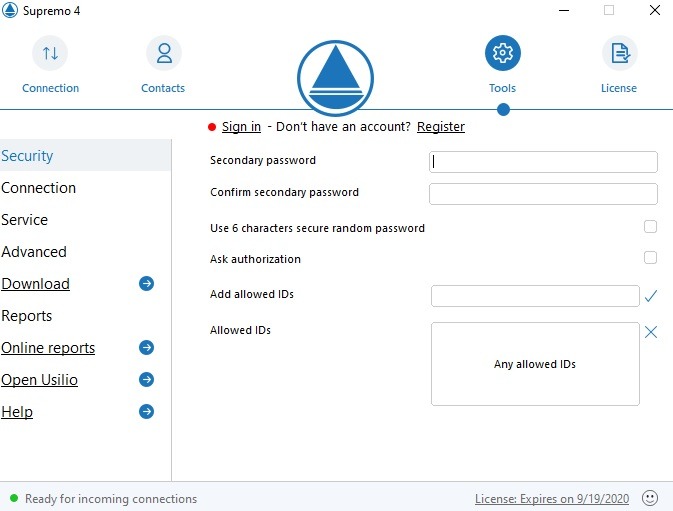Click 'Ready for incoming connections' status text
Image resolution: width=673 pixels, height=511 pixels.
pyautogui.click(x=111, y=499)
